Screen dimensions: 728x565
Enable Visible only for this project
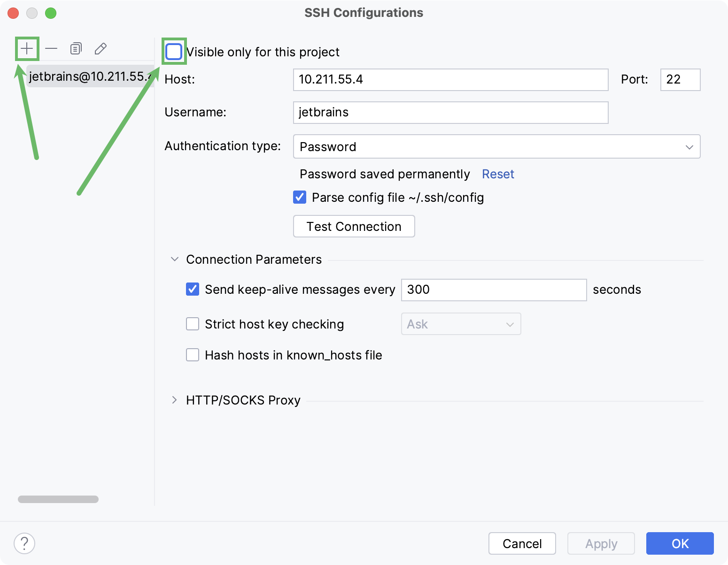pyautogui.click(x=174, y=52)
